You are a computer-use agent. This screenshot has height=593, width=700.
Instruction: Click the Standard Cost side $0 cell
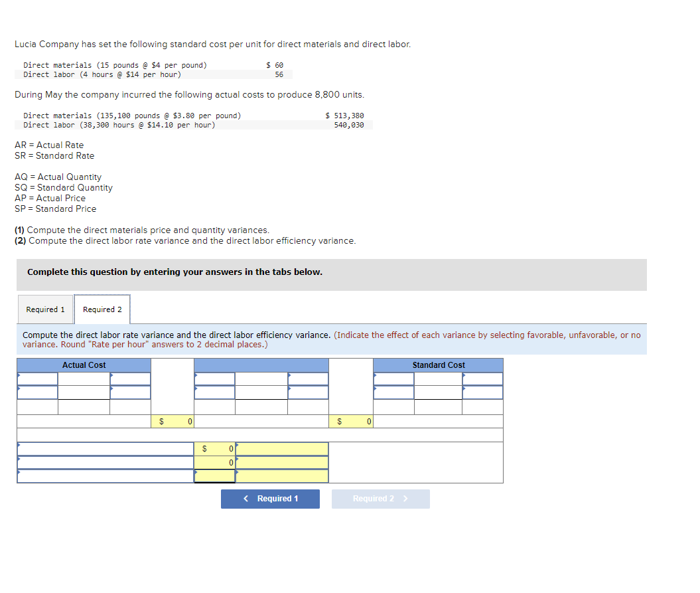pos(352,421)
